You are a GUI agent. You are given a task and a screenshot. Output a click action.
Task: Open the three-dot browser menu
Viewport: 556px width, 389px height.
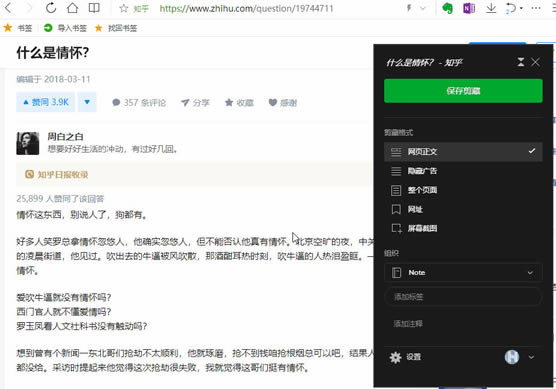point(536,8)
